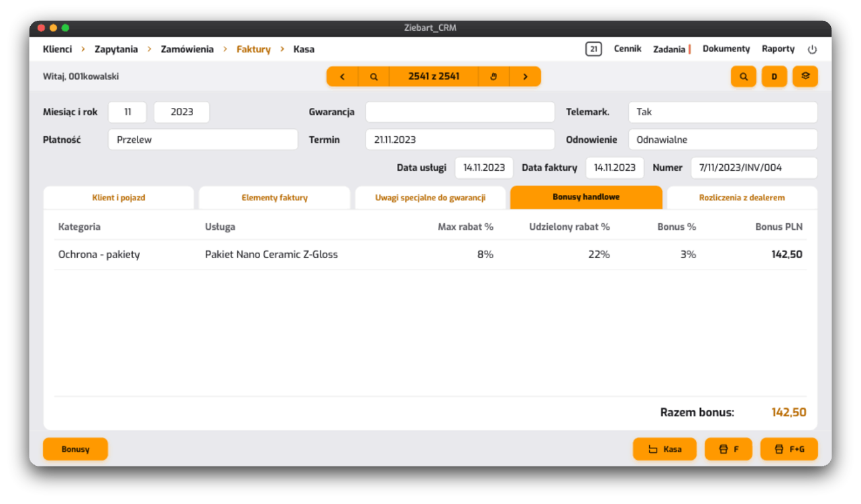Open the calendar icon showing 21
Image resolution: width=861 pixels, height=504 pixels.
coord(593,49)
